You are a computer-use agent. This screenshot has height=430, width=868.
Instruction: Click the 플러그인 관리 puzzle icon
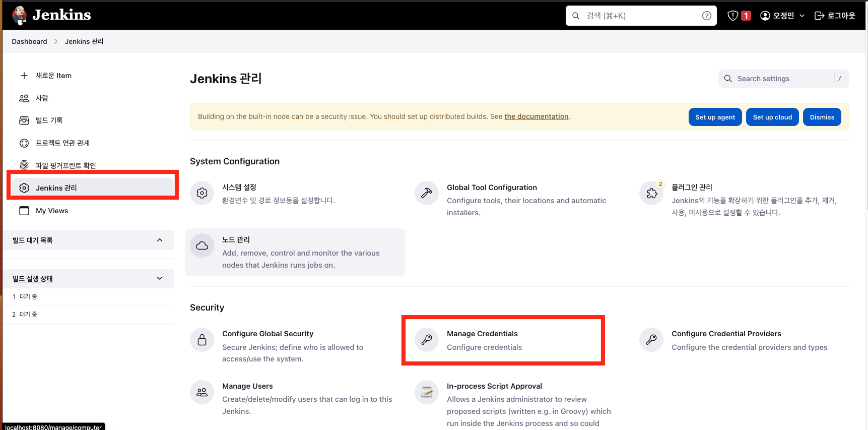(651, 193)
